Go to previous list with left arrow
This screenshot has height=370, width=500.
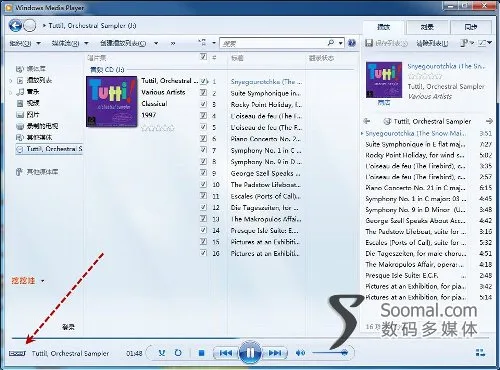pos(366,121)
